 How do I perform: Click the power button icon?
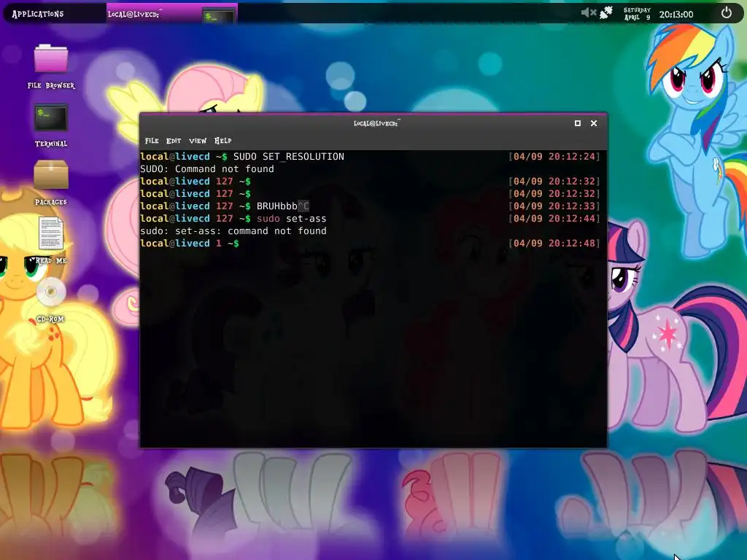tap(726, 13)
